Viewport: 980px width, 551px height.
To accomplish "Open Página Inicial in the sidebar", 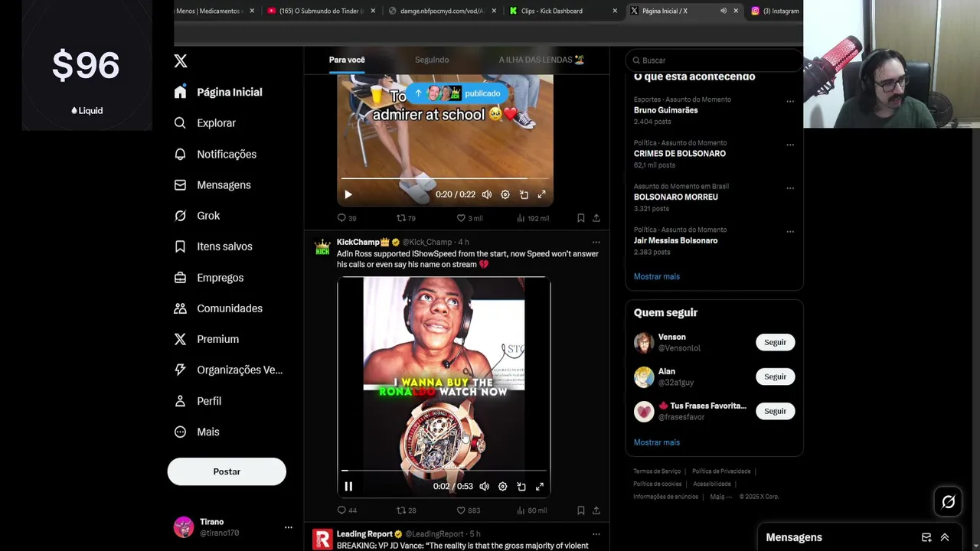I will 218,92.
